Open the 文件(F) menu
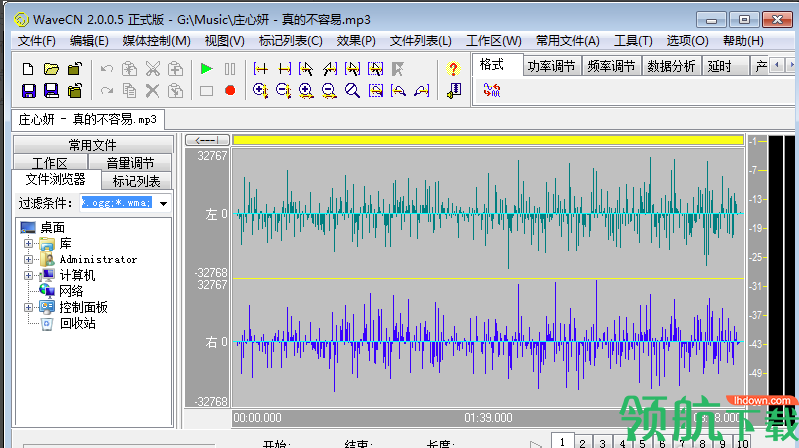The image size is (799, 448). click(37, 41)
